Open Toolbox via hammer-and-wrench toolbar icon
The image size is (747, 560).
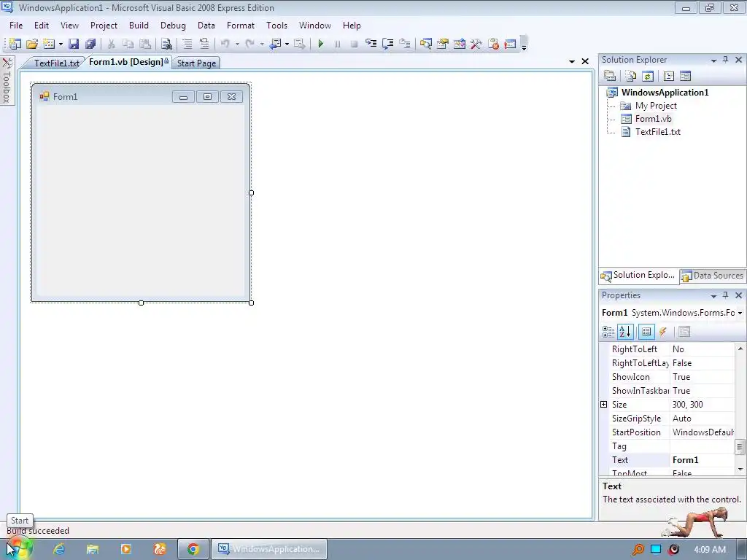(x=476, y=44)
